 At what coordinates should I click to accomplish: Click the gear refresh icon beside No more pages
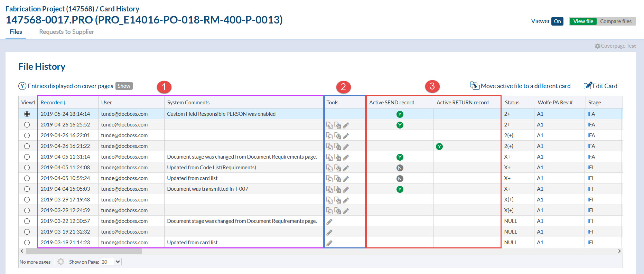[x=61, y=262]
